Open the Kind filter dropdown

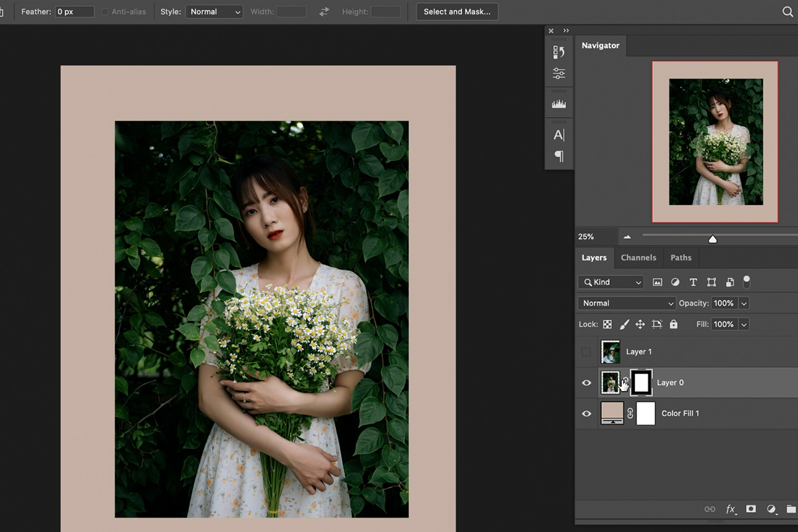pos(610,282)
